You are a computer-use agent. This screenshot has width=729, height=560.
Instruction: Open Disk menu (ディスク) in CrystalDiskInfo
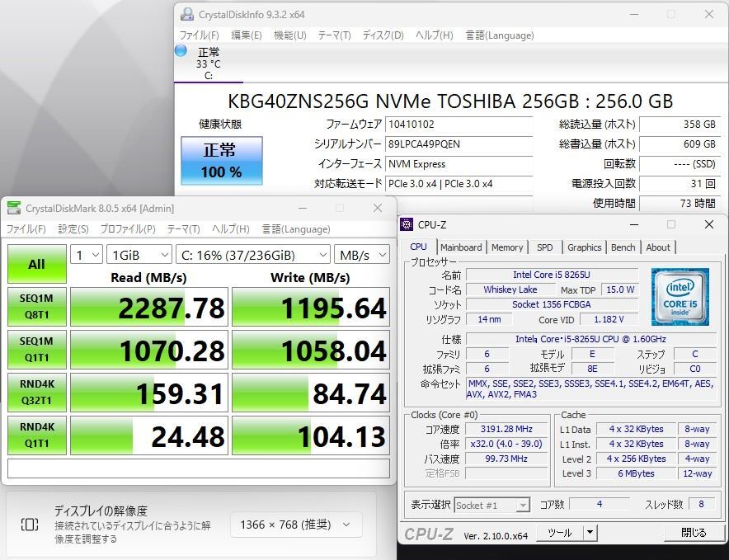pyautogui.click(x=383, y=35)
